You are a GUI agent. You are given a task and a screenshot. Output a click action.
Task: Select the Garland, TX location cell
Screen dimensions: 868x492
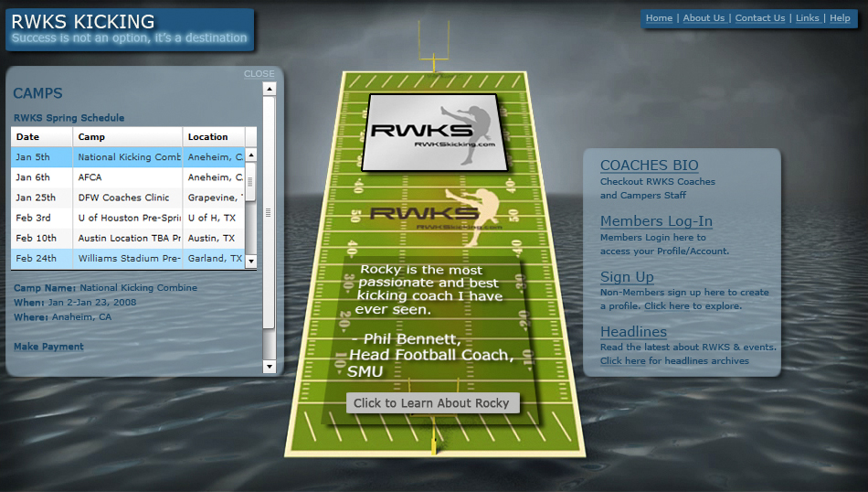coord(214,259)
